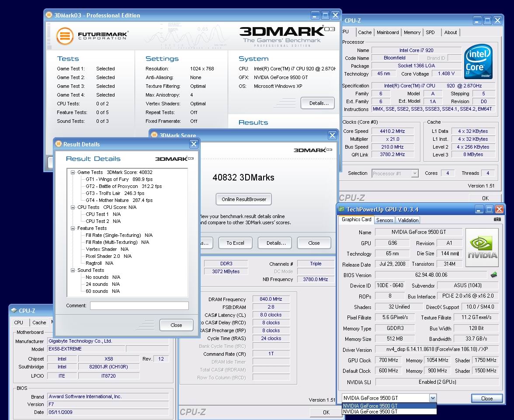Click the Driver Version field in GPU-Z
The image size is (514, 420).
tap(437, 350)
